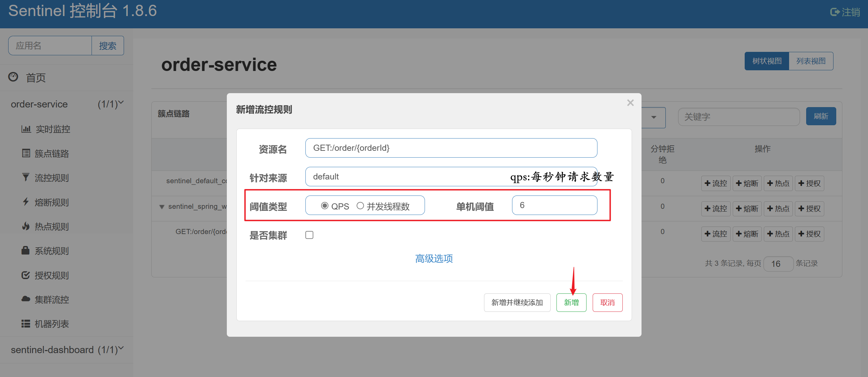Add 流控 for sentinel_spring_w row
The height and width of the screenshot is (377, 868).
coord(716,209)
